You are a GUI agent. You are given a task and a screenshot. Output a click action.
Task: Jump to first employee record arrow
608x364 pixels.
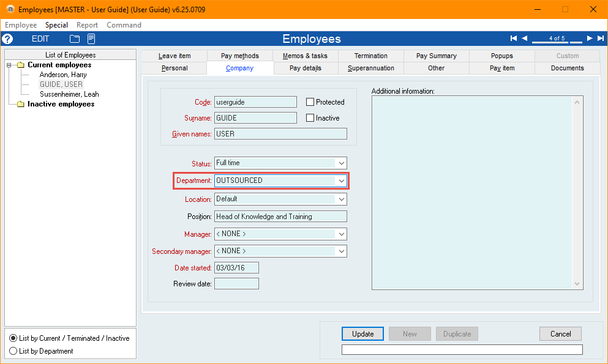point(514,38)
